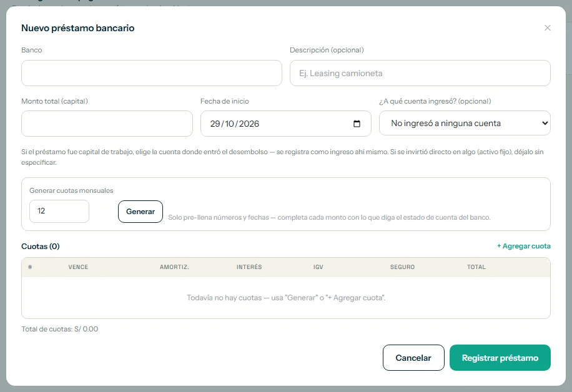Viewport: 572px width, 392px height.
Task: Click the 'Cuotas (0)' heading
Action: click(41, 247)
